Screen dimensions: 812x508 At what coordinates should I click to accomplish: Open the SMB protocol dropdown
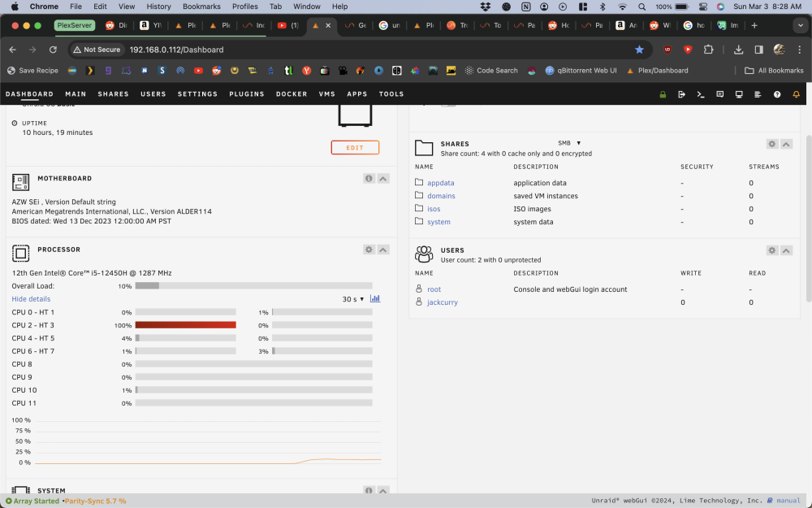[569, 143]
